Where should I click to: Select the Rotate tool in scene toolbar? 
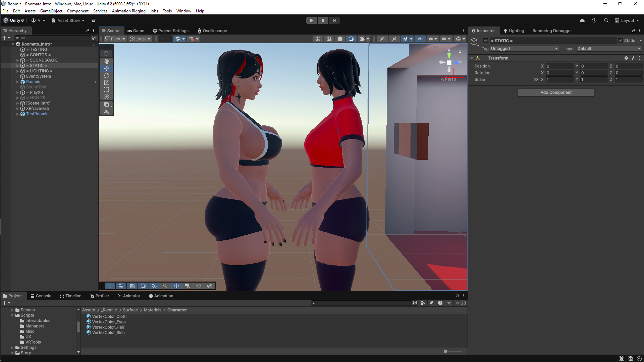106,75
